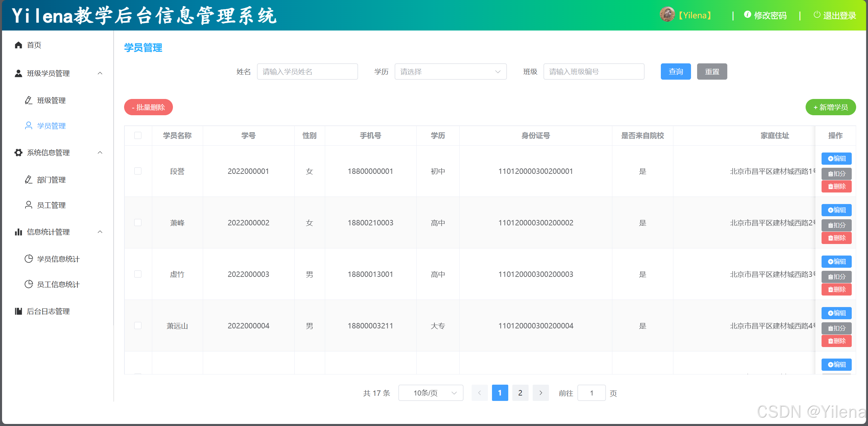Tick the checkbox for student 段誉
The height and width of the screenshot is (426, 868).
[138, 171]
